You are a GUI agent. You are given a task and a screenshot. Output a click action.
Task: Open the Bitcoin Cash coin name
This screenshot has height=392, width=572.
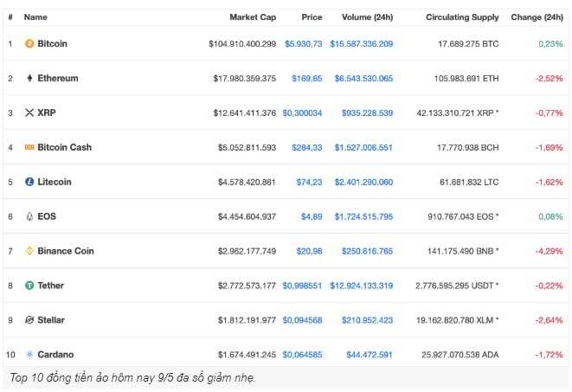click(65, 147)
